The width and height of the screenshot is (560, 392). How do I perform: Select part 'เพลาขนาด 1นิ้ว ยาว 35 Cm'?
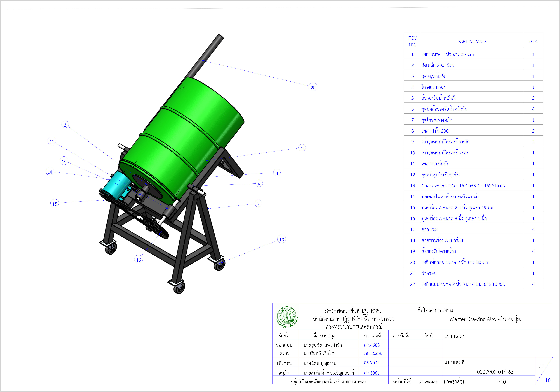pos(448,54)
